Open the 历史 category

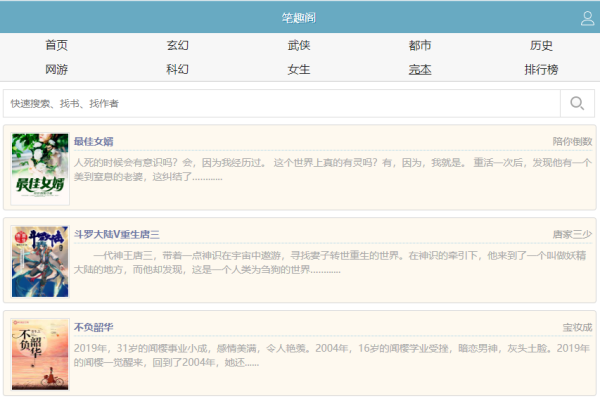pos(541,45)
